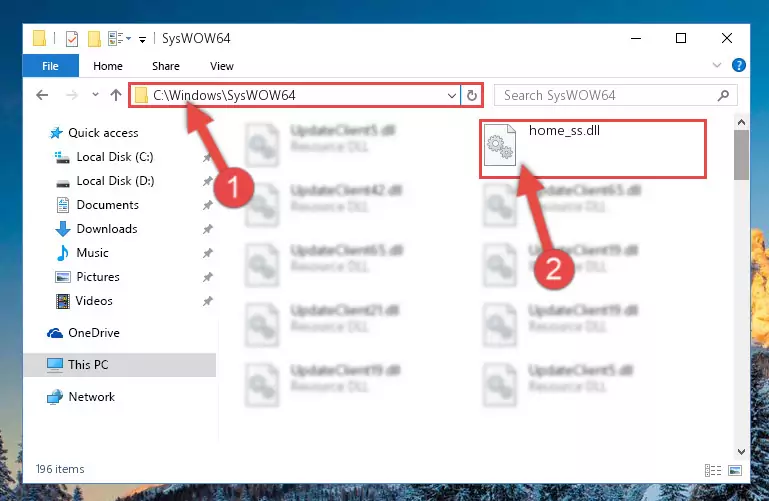This screenshot has height=501, width=769.
Task: Switch to Details view layout icon
Action: click(713, 471)
